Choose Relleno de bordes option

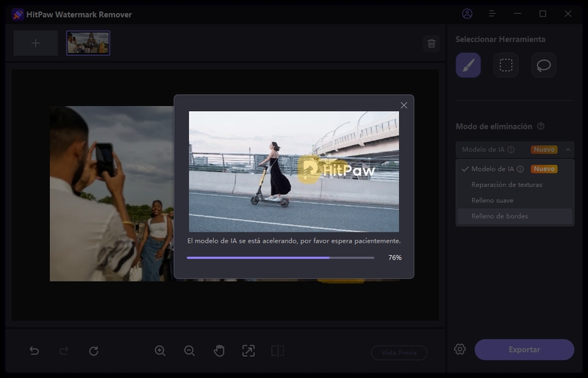coord(500,216)
